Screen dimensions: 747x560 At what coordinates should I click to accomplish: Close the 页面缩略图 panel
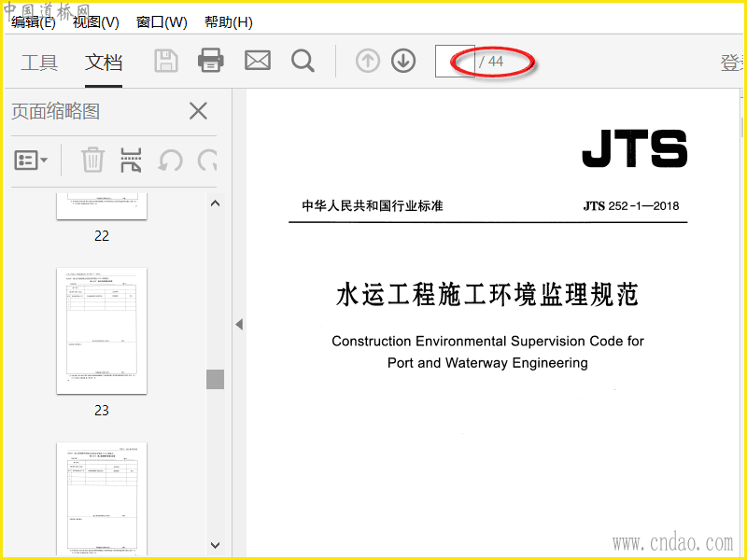point(198,111)
